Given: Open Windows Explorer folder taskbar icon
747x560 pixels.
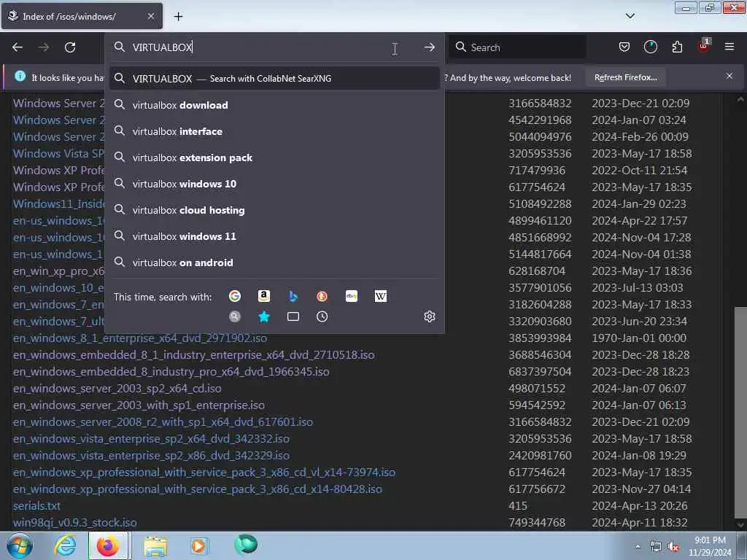Looking at the screenshot, I should (x=155, y=546).
